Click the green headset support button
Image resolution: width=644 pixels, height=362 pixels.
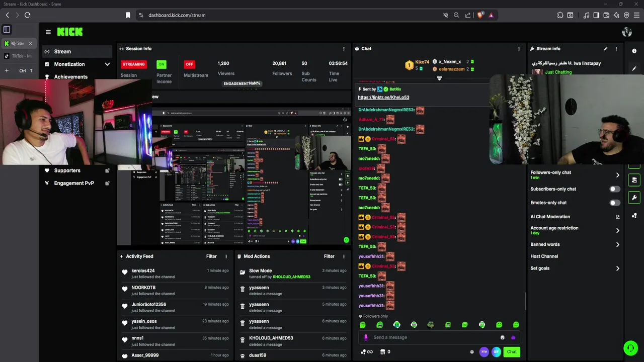(x=630, y=348)
